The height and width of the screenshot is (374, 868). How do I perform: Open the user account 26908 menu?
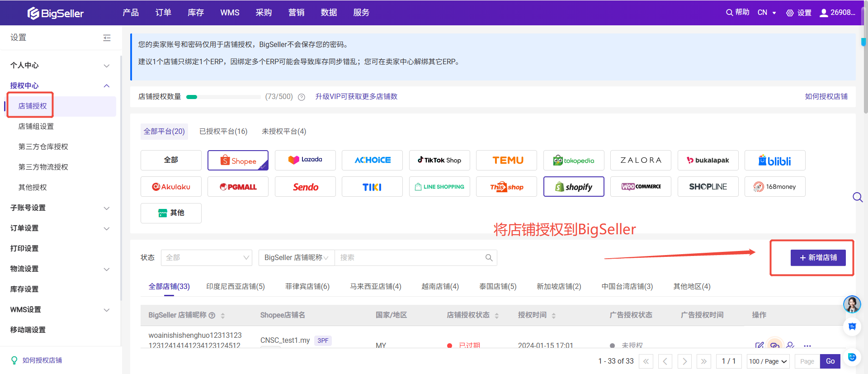838,13
